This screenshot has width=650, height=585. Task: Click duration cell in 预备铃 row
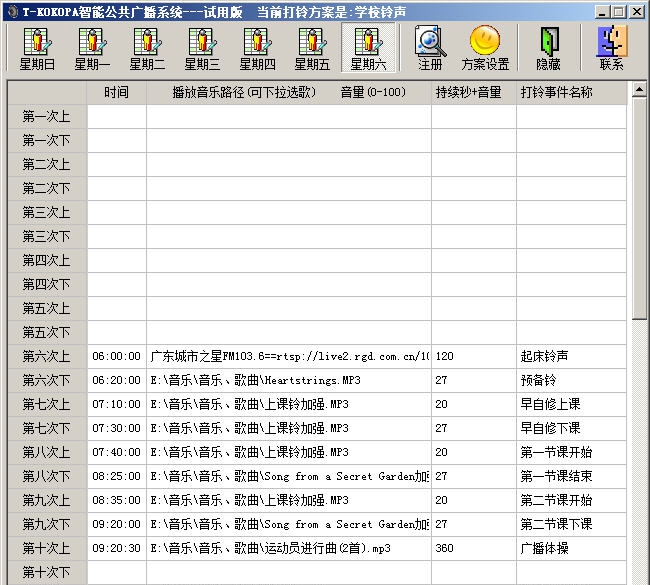click(474, 381)
